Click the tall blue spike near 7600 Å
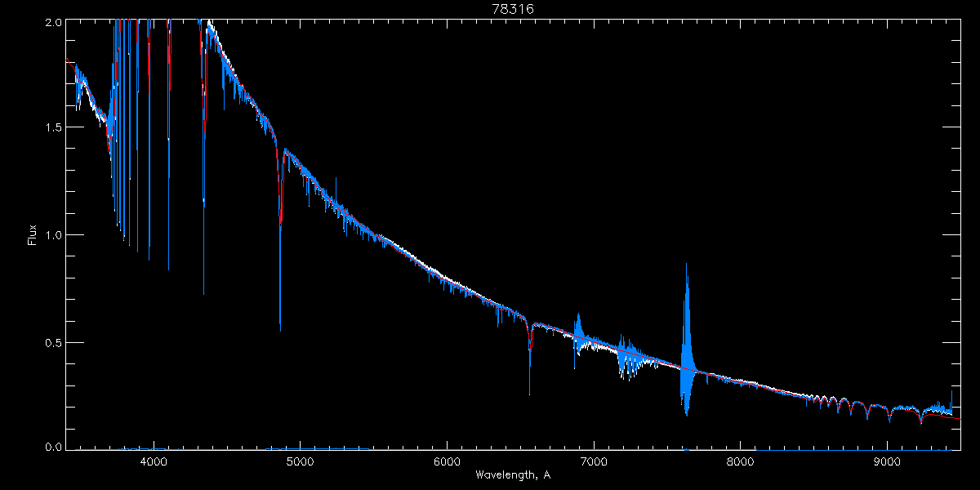 [x=686, y=339]
